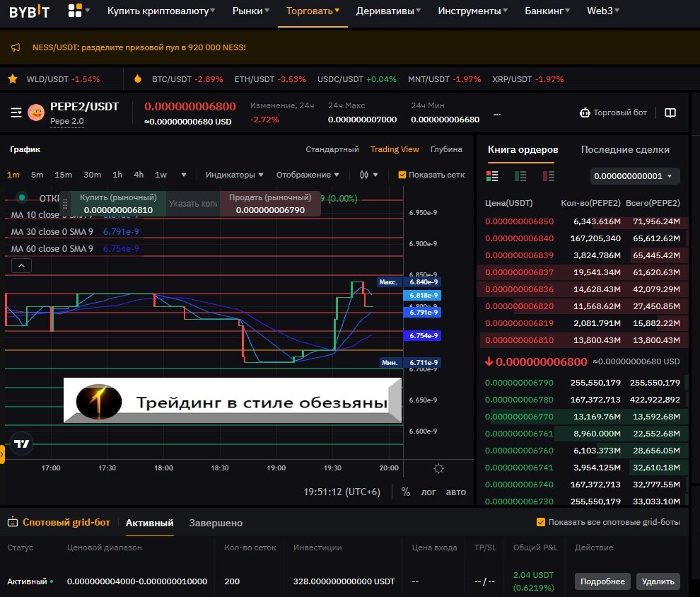Screen dimensions: 700x597
Task: Expand the left side panel handle
Action: click(x=2, y=455)
